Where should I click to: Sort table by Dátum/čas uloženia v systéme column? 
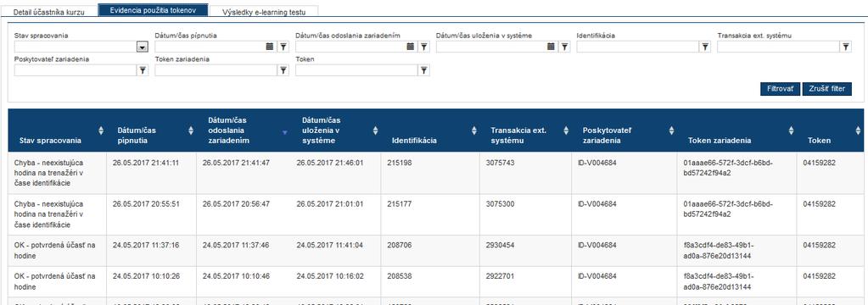(375, 130)
